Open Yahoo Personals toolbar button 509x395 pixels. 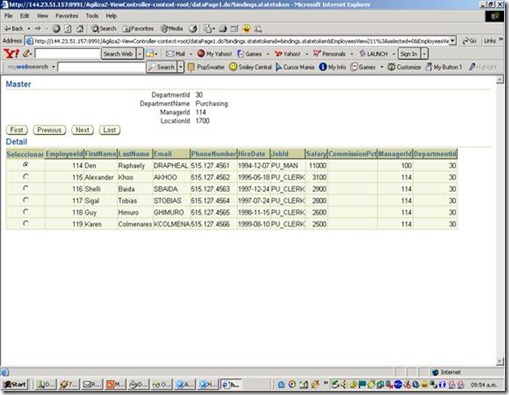(x=329, y=54)
